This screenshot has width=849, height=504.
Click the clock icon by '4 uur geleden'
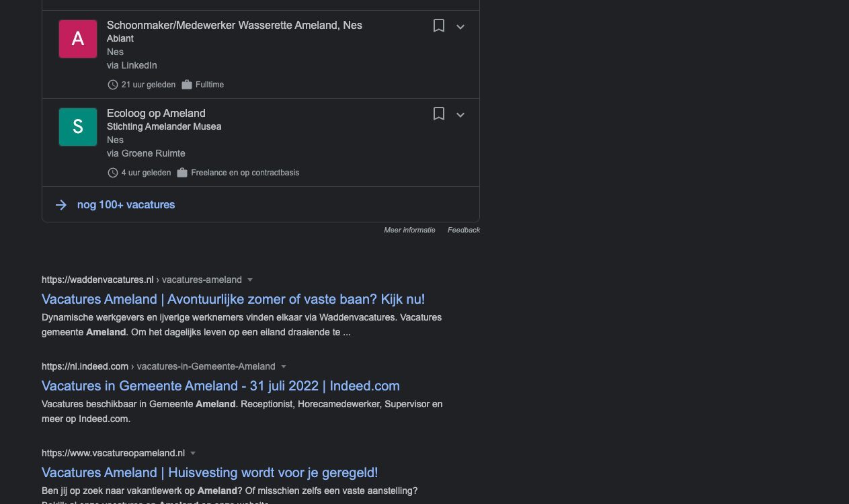[113, 173]
